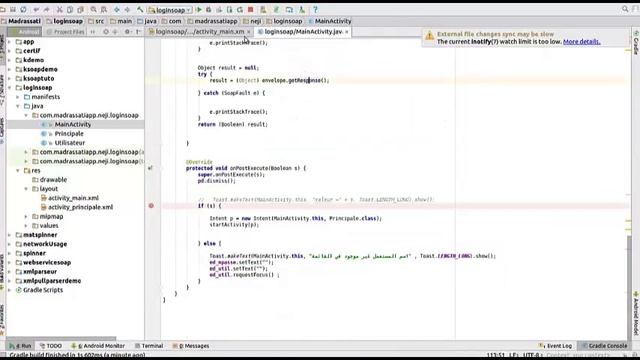The image size is (640, 360).
Task: Click the Search Everywhere magnifier icon
Action: pyautogui.click(x=625, y=9)
